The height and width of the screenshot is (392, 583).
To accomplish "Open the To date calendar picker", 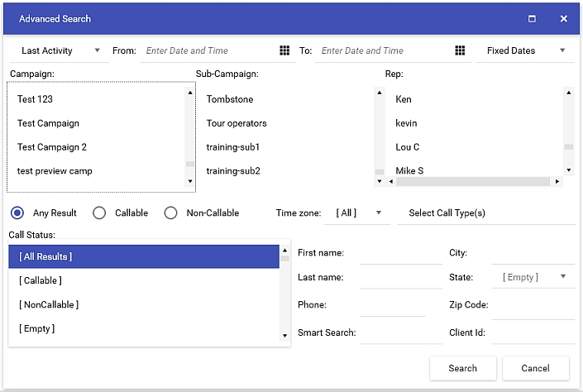I will (x=460, y=50).
